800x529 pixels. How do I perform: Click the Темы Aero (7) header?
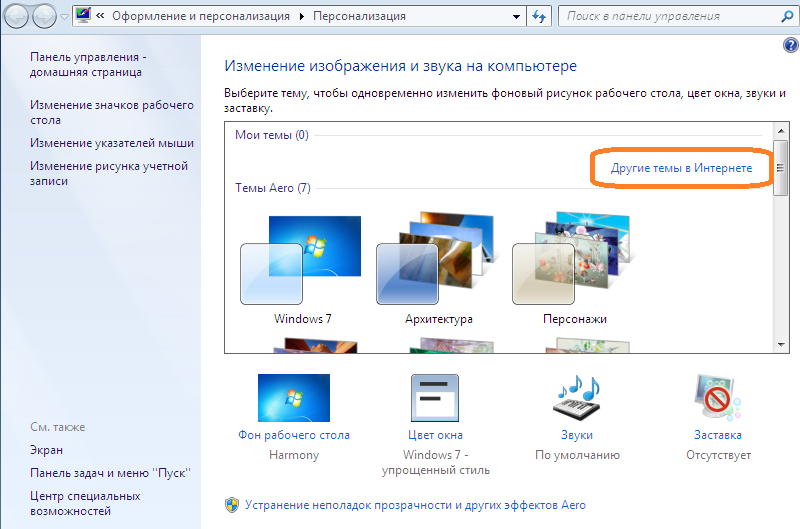pyautogui.click(x=273, y=188)
